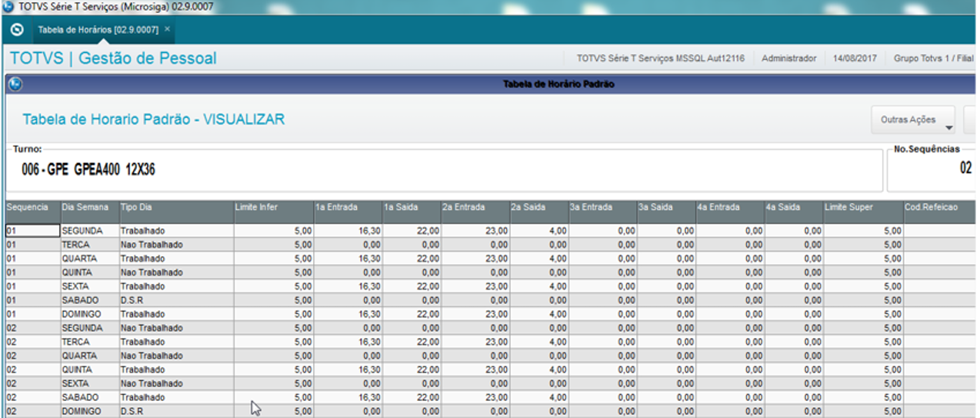Viewport: 980px width, 418px height.
Task: Click the Turno field 006 - GPE GPEA400 12X36
Action: [x=444, y=169]
